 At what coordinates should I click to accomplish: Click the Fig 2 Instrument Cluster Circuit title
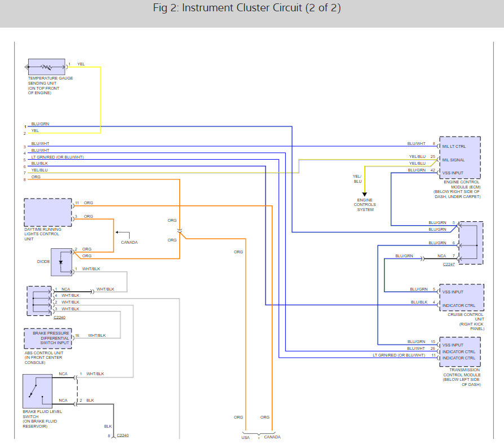click(247, 8)
